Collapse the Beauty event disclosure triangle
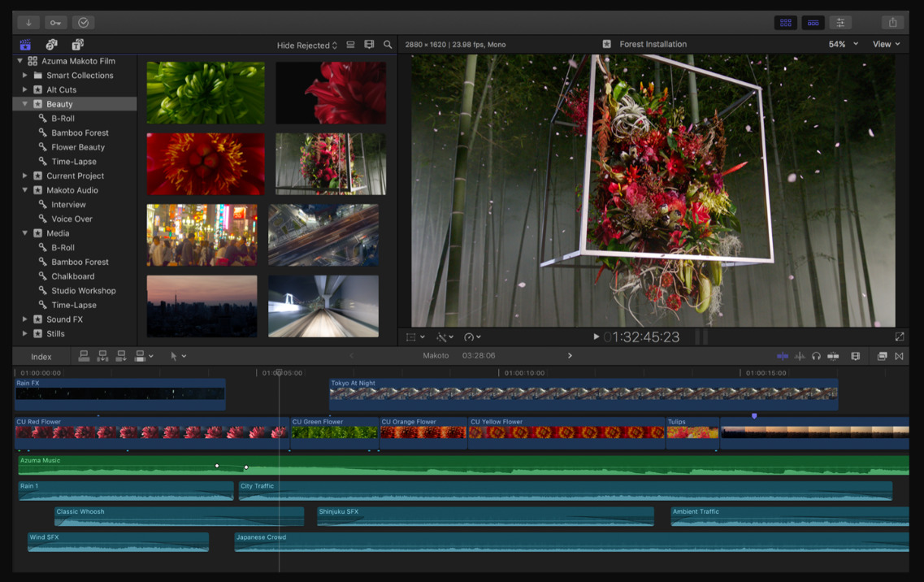Viewport: 924px width, 582px height. tap(24, 104)
